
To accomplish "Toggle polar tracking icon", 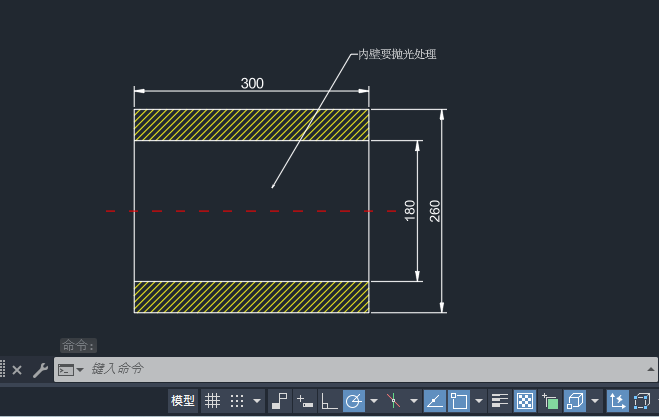I will (x=354, y=401).
